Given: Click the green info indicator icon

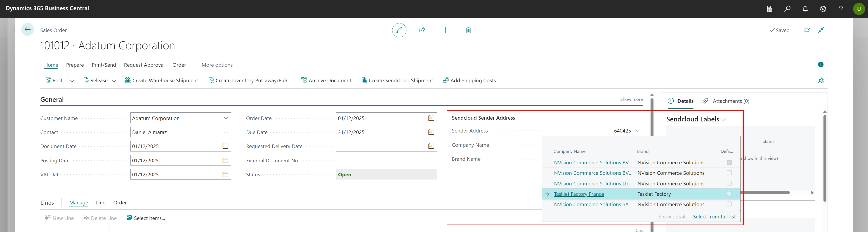Looking at the screenshot, I should (821, 64).
